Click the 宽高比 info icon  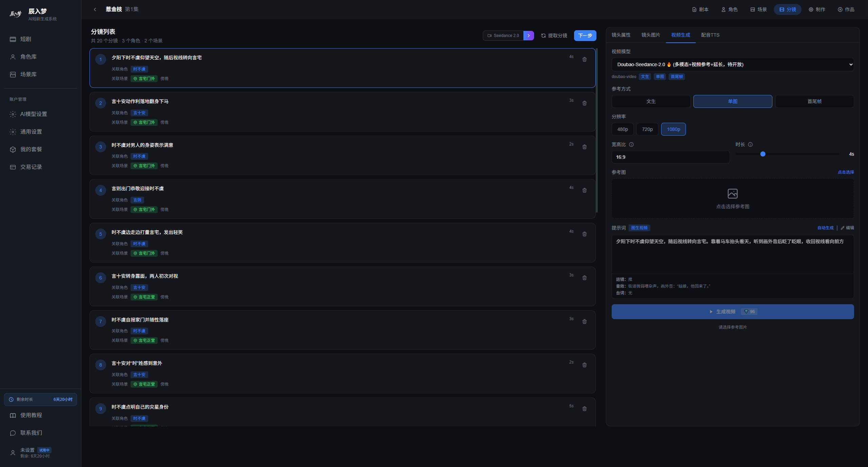click(631, 144)
